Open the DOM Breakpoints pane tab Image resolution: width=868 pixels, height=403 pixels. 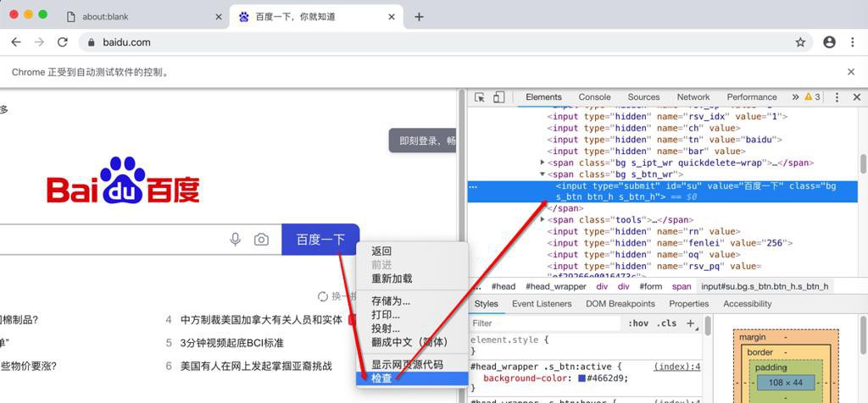[x=620, y=303]
